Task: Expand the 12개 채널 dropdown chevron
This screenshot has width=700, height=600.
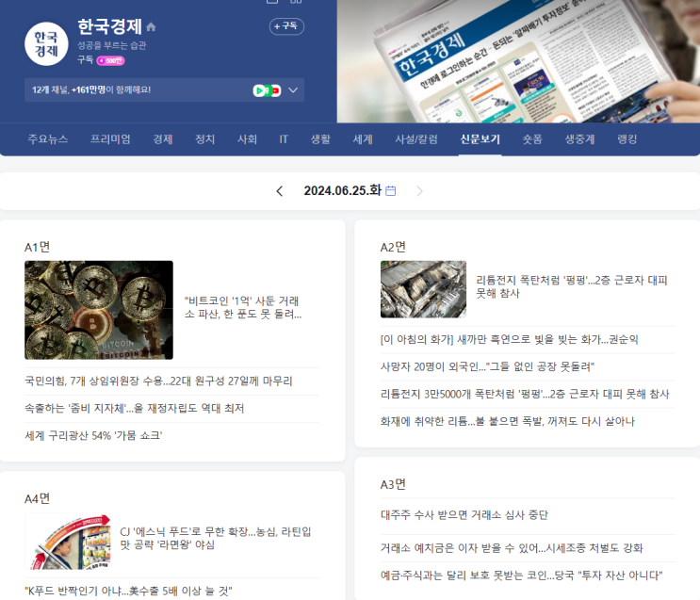Action: [293, 90]
